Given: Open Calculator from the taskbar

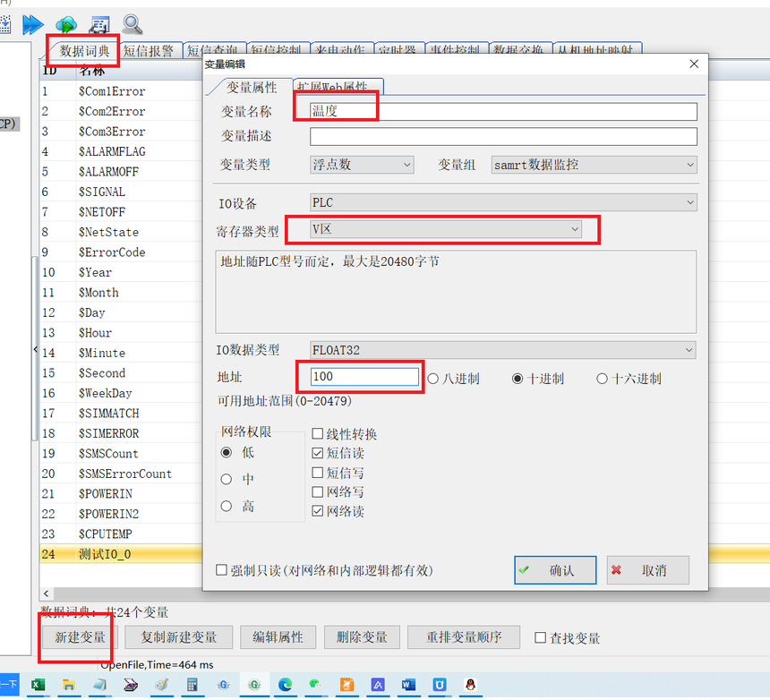Looking at the screenshot, I should click(x=192, y=684).
